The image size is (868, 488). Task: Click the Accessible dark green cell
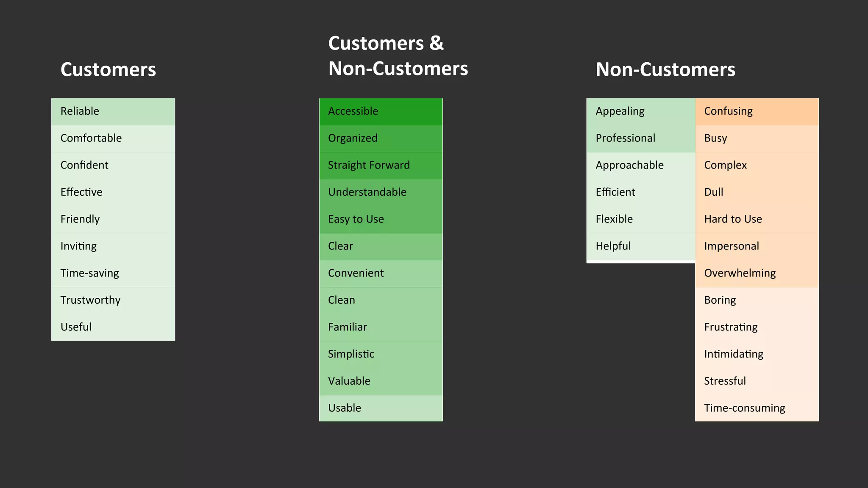pos(381,112)
